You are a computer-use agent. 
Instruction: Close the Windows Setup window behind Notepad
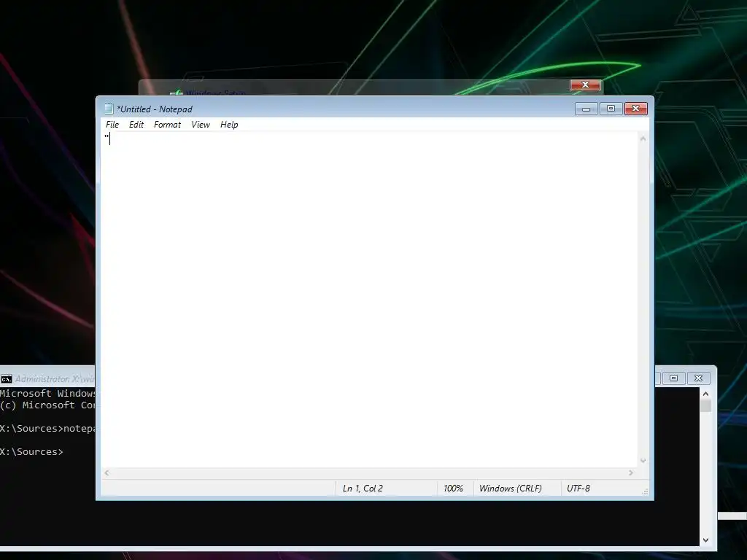pos(586,85)
